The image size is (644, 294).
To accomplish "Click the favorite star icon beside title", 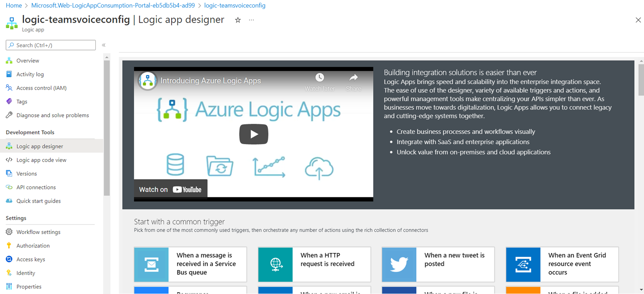I will point(238,20).
